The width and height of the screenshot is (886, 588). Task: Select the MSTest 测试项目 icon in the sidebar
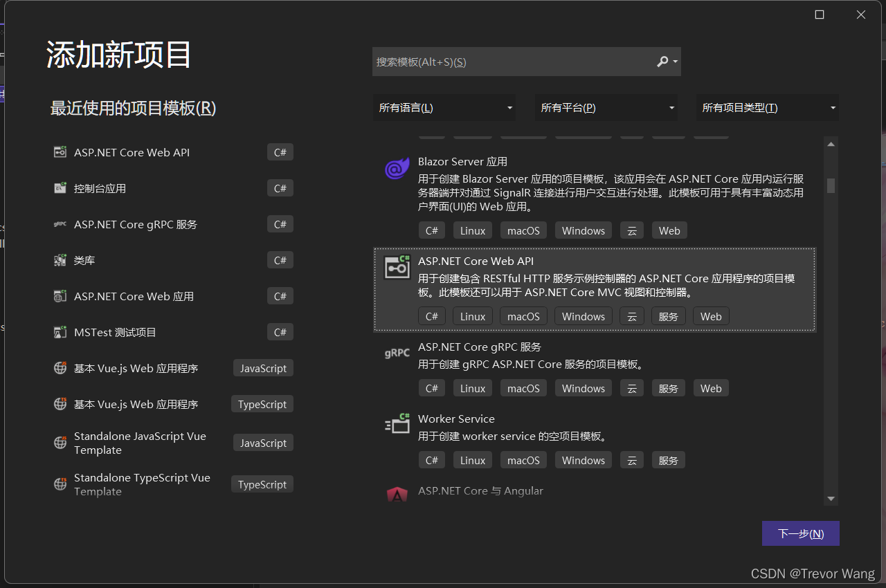(59, 331)
